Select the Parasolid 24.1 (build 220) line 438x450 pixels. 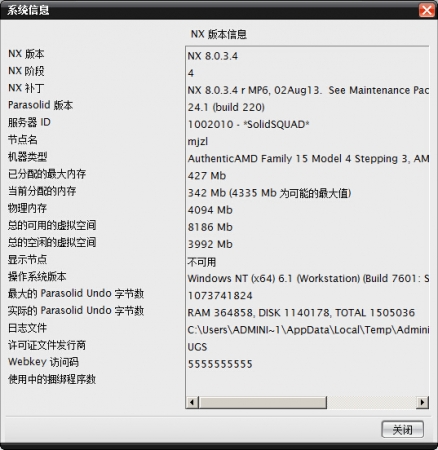click(x=226, y=107)
